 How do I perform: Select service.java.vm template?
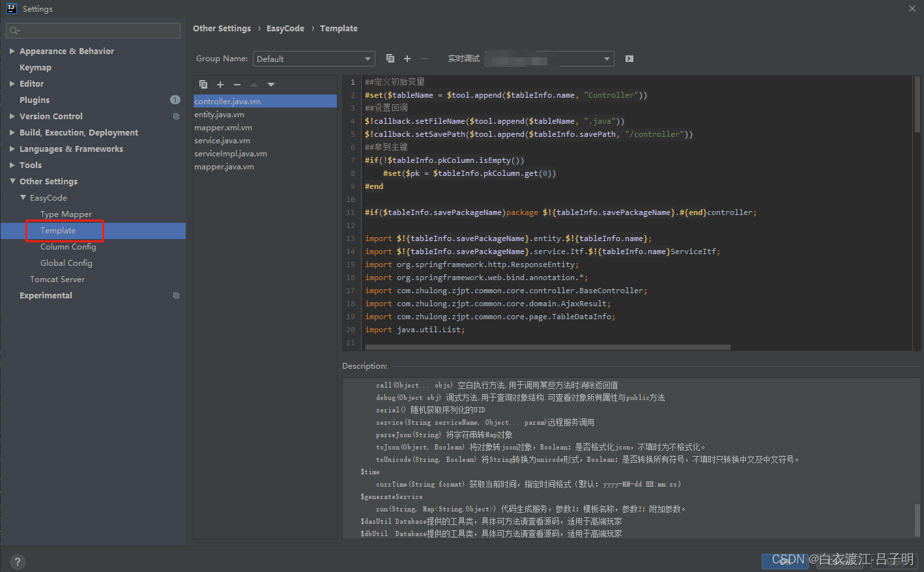[x=265, y=140]
